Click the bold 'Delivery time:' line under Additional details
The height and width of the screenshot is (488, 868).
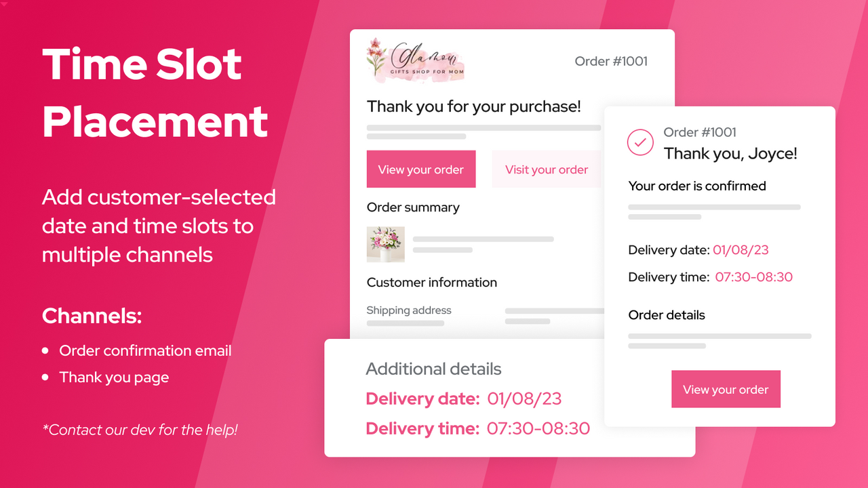pyautogui.click(x=477, y=428)
